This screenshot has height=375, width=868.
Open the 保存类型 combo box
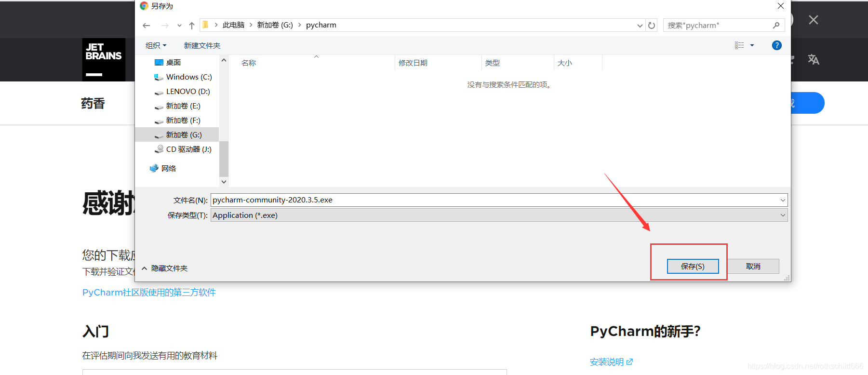(x=499, y=215)
